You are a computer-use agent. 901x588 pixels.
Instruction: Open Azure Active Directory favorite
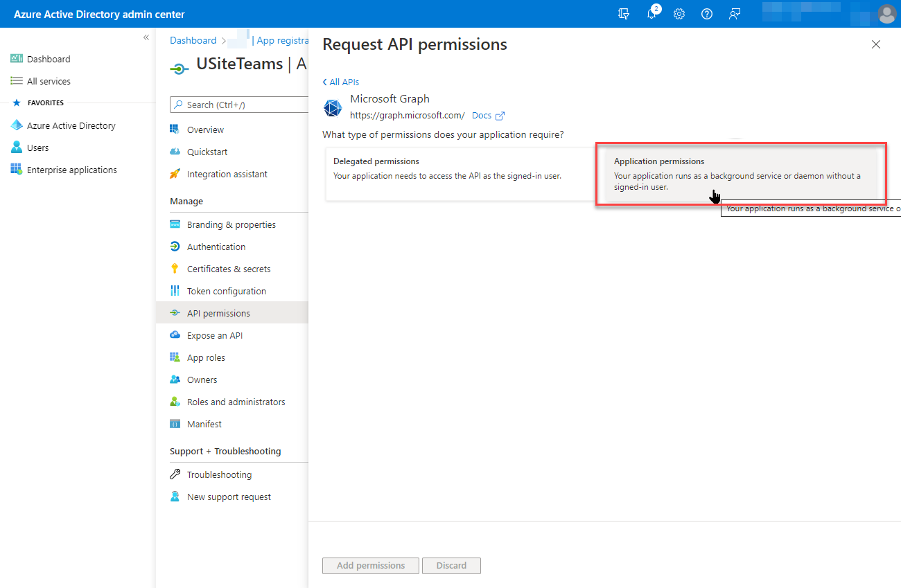coord(71,125)
